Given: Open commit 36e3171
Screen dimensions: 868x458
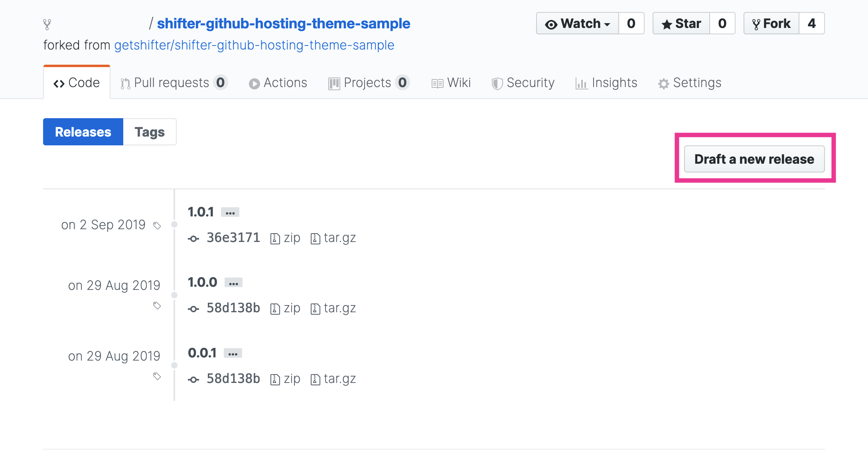Looking at the screenshot, I should point(233,238).
